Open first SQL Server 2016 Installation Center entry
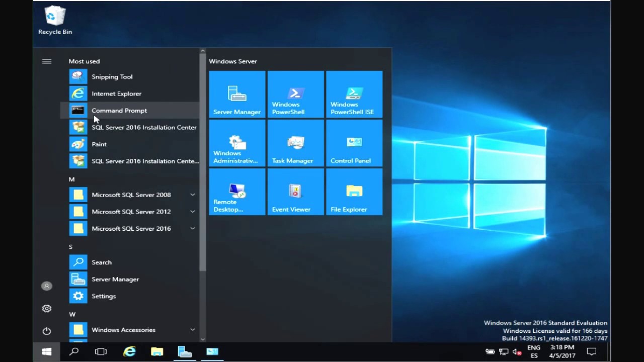644x362 pixels. 130,127
